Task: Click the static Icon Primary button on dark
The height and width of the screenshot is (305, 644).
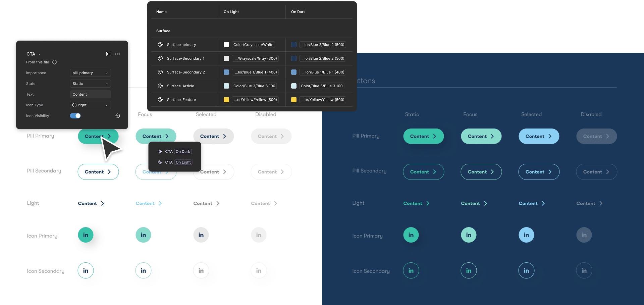Action: pos(411,235)
